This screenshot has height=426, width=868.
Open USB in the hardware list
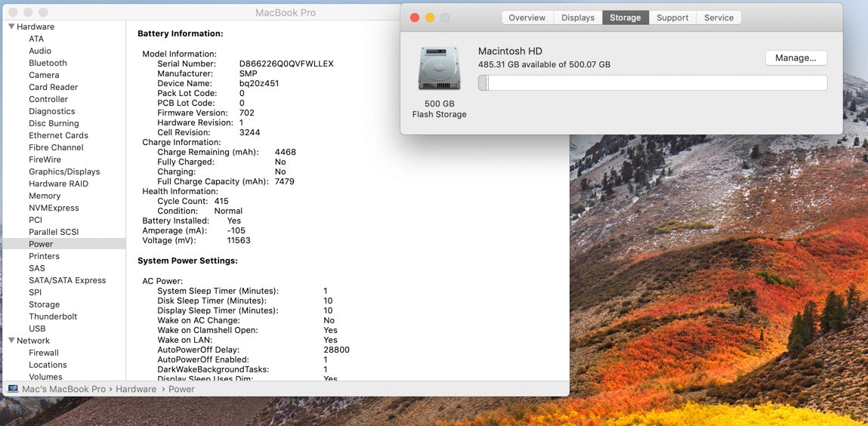[x=37, y=329]
